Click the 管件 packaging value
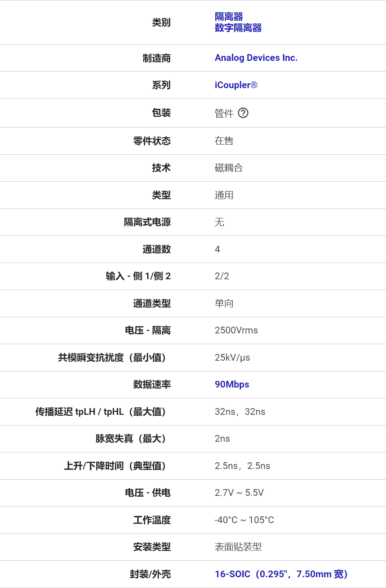The width and height of the screenshot is (386, 588). (x=224, y=114)
